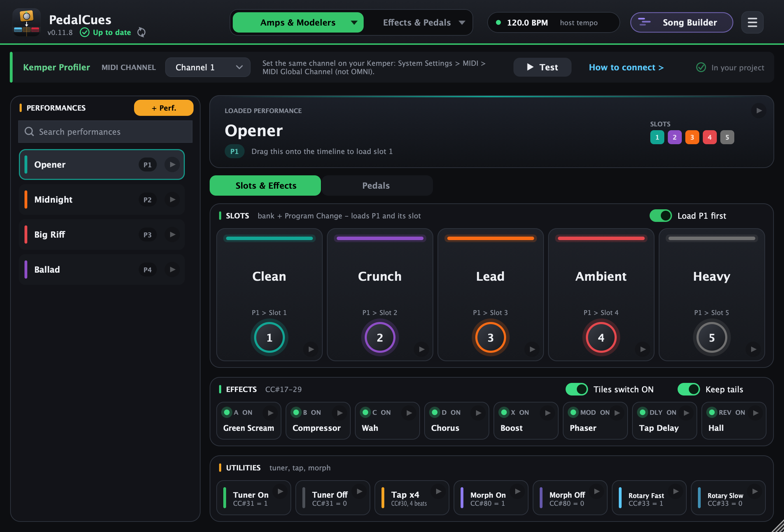Click the purple slot 2 swatch
784x532 pixels.
(674, 137)
